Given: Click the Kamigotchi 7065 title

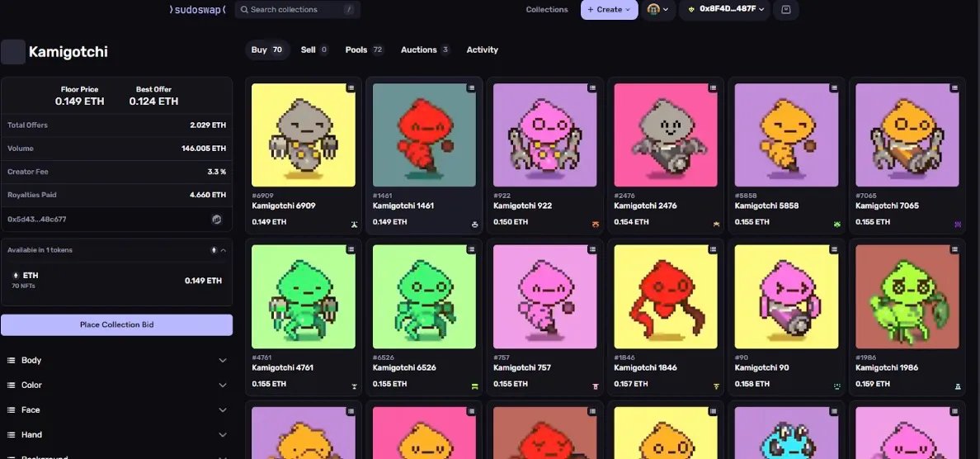Looking at the screenshot, I should point(888,206).
